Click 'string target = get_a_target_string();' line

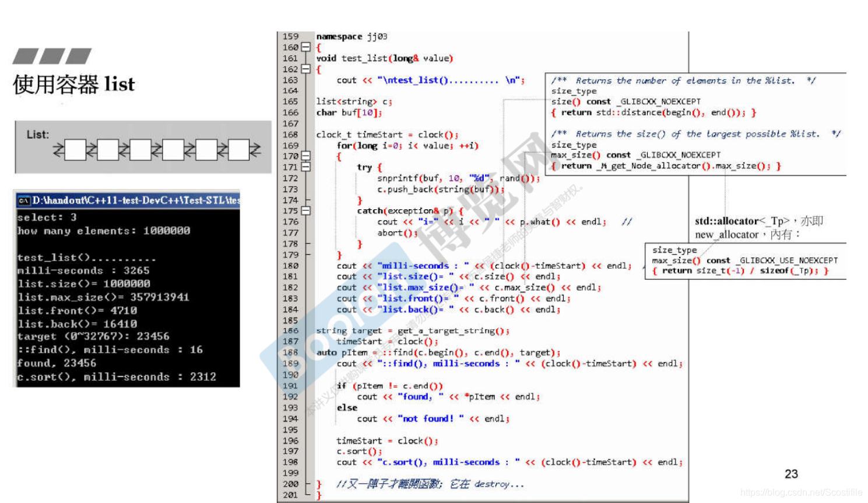click(413, 331)
